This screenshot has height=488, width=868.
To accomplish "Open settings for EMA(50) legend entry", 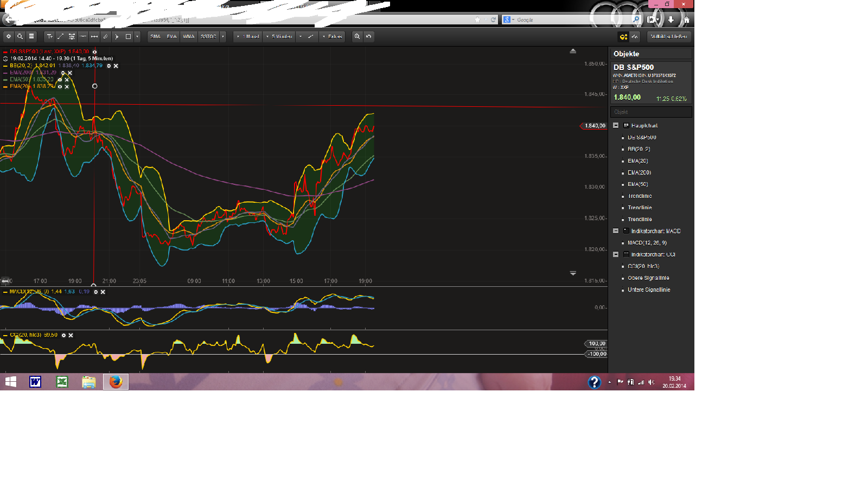I will click(60, 80).
